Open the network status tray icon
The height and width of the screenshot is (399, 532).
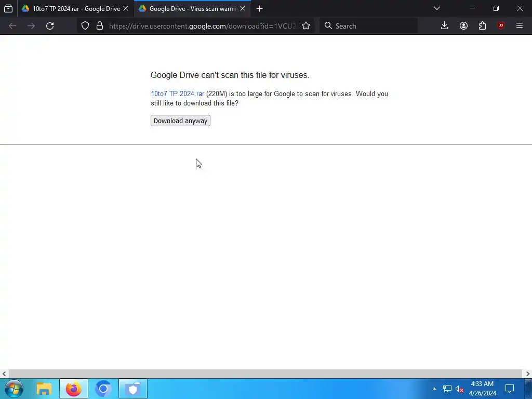(x=447, y=389)
